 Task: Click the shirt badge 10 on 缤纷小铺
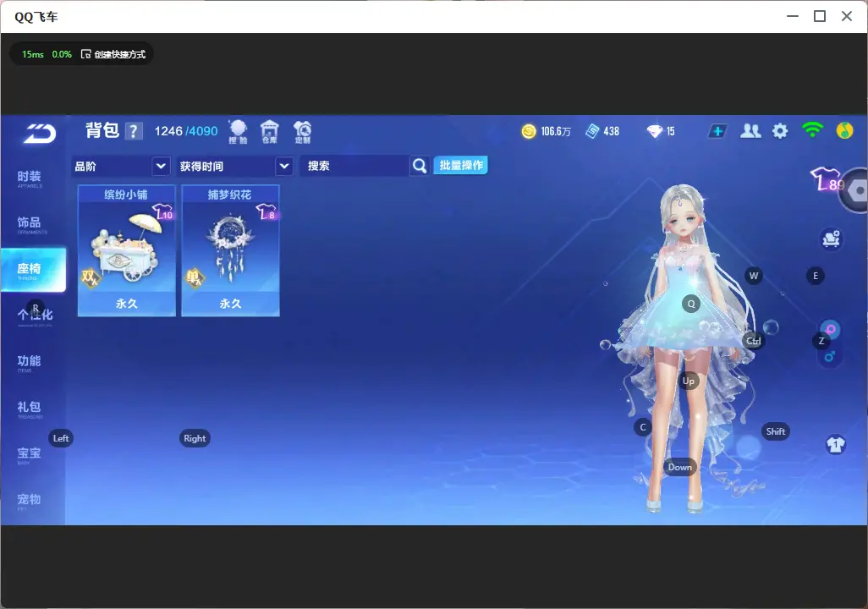[162, 212]
